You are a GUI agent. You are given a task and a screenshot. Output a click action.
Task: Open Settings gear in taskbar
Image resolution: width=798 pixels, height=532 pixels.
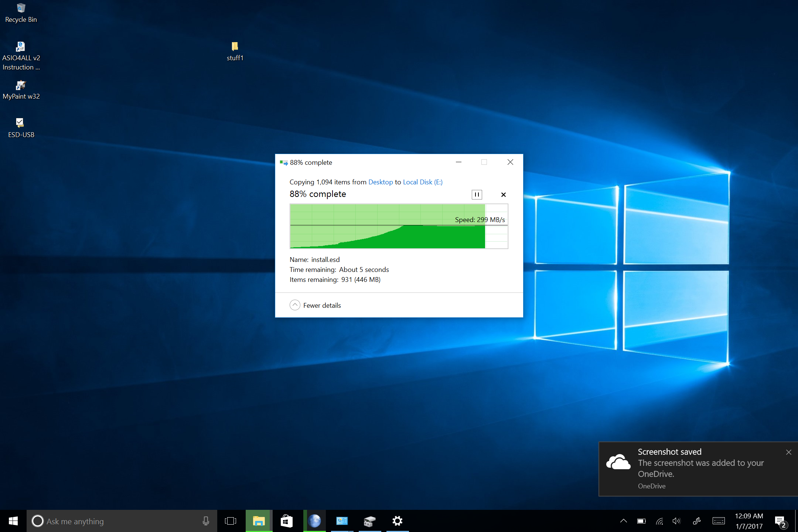398,521
